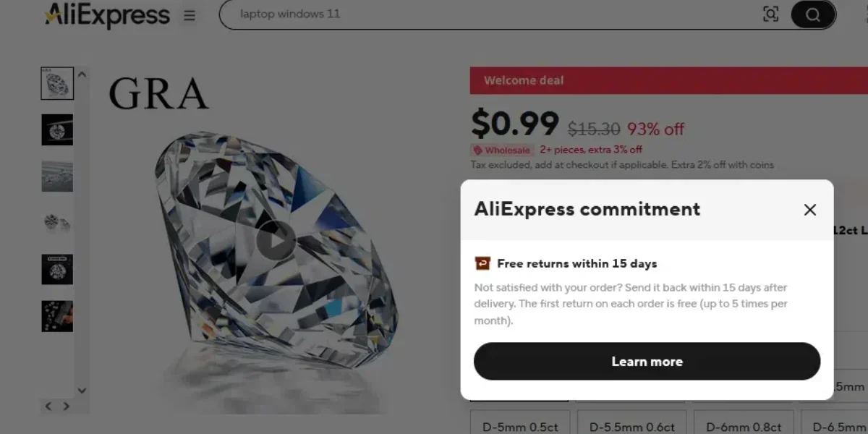Select the GRA certificate thumbnail
The width and height of the screenshot is (868, 434).
click(x=58, y=83)
